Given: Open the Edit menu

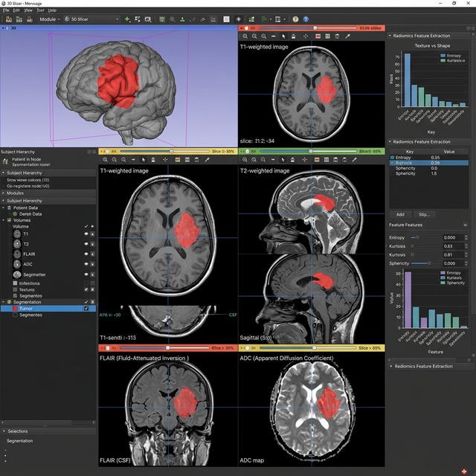Looking at the screenshot, I should (x=16, y=10).
